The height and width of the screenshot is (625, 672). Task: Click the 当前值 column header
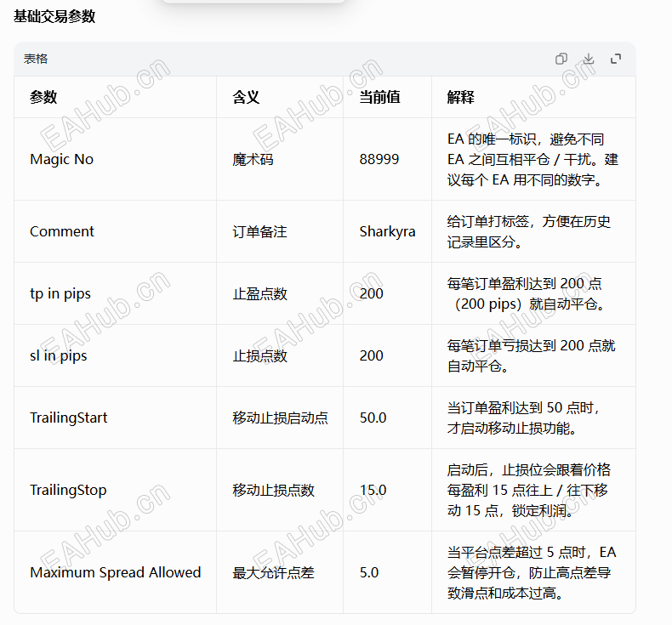point(379,97)
